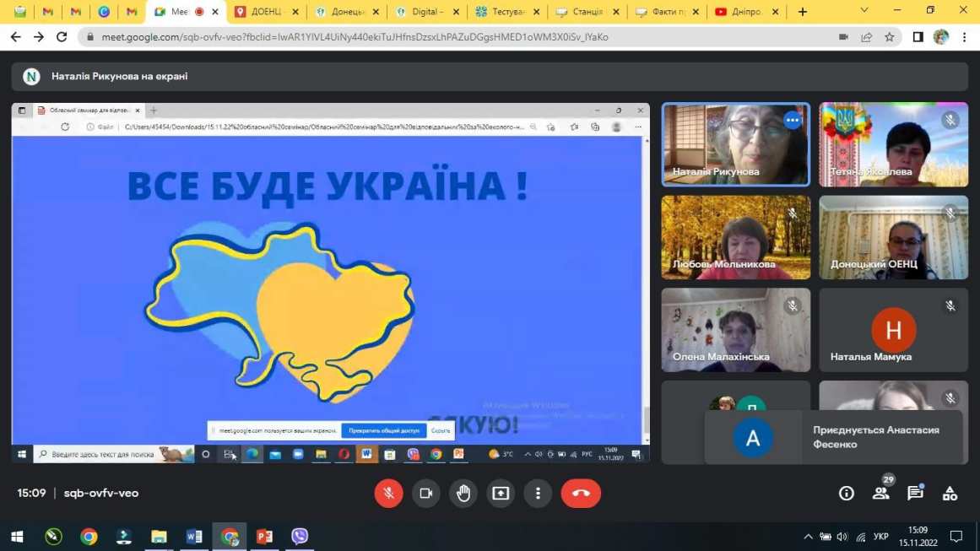
Task: Open meeting details info icon
Action: pyautogui.click(x=847, y=493)
